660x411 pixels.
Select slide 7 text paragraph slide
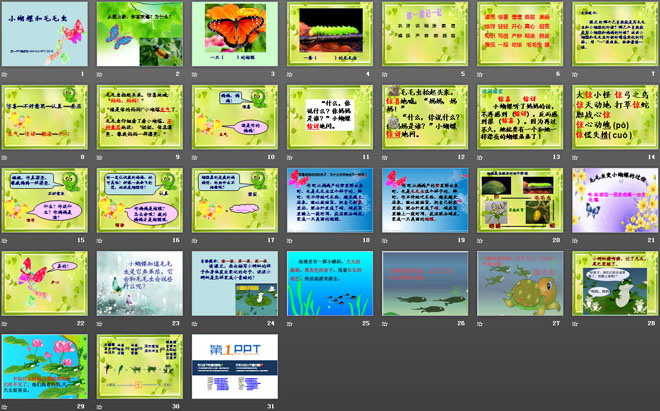[615, 34]
